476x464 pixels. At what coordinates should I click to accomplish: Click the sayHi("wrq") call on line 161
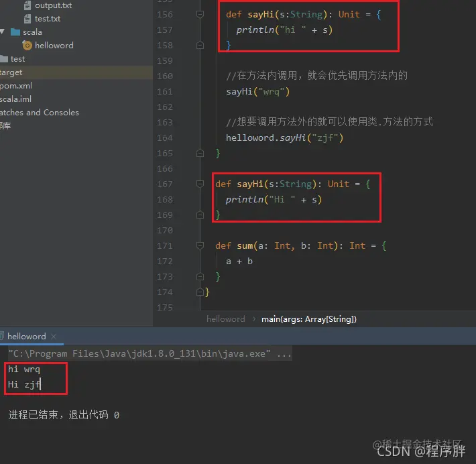coord(257,91)
